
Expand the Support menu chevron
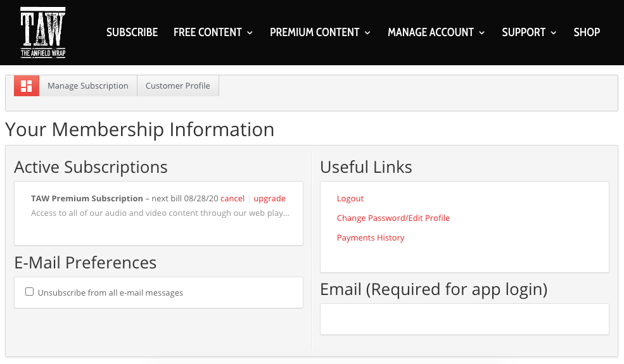[554, 33]
